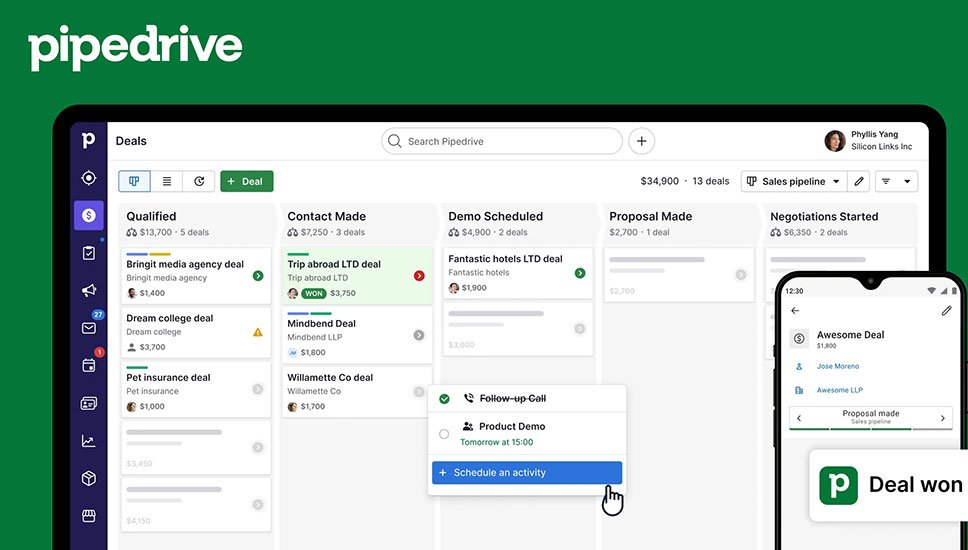Click the Product Demo activity name
Image resolution: width=968 pixels, height=550 pixels.
click(x=512, y=427)
